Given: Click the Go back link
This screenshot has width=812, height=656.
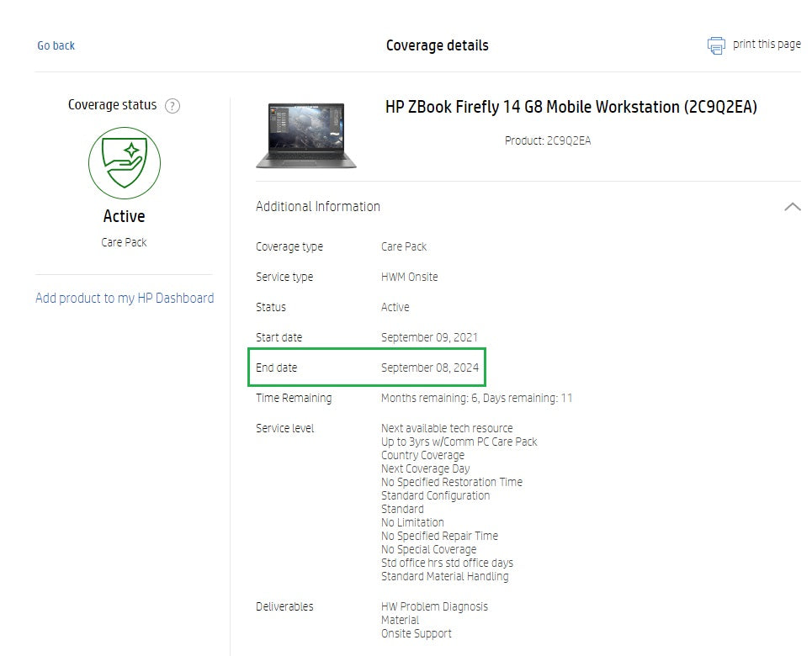Looking at the screenshot, I should click(56, 45).
